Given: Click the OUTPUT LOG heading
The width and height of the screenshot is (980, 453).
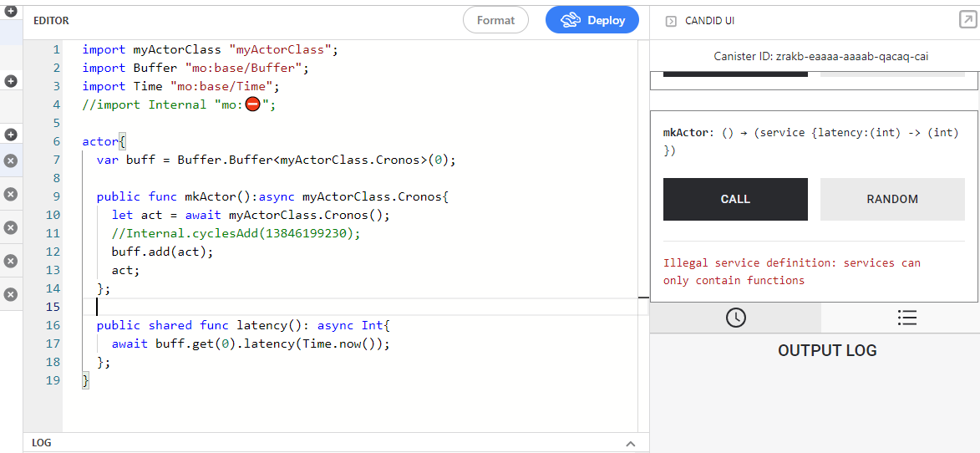Looking at the screenshot, I should tap(827, 350).
